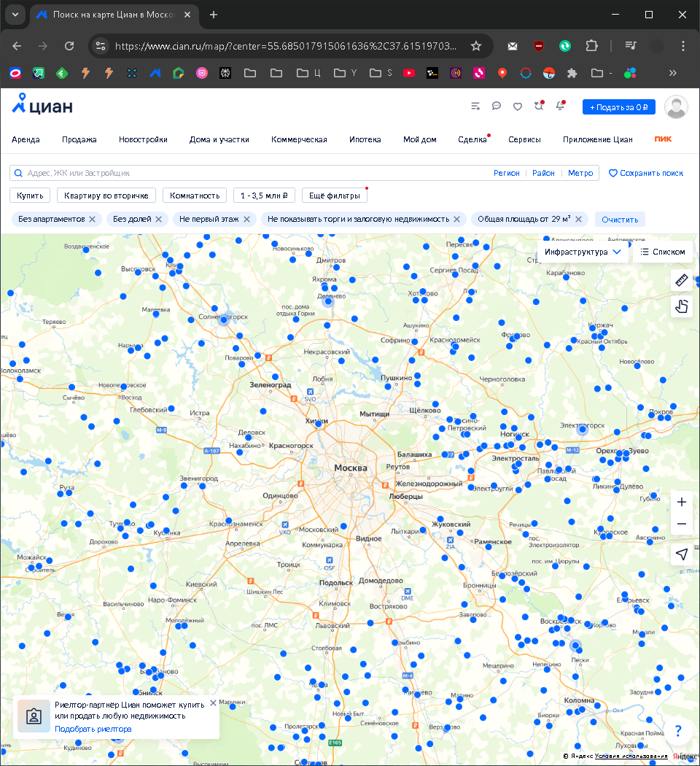Follow the 'Подобрать риелтора' link
The width and height of the screenshot is (700, 766).
pyautogui.click(x=93, y=729)
